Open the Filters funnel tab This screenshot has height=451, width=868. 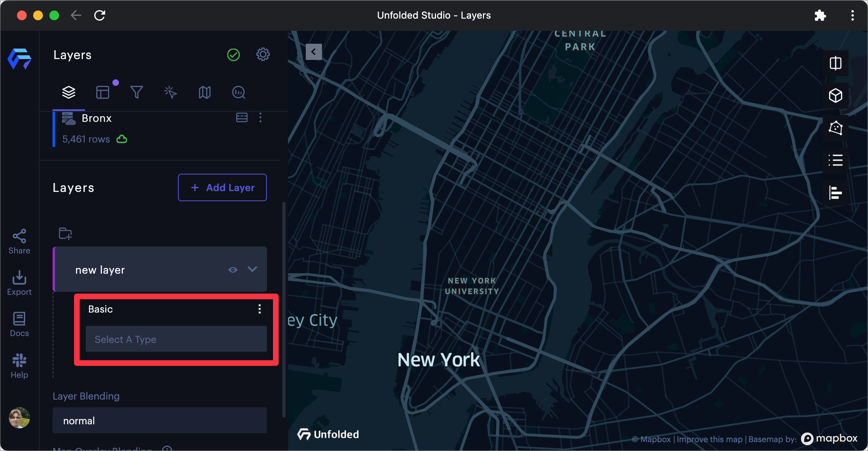pos(136,92)
